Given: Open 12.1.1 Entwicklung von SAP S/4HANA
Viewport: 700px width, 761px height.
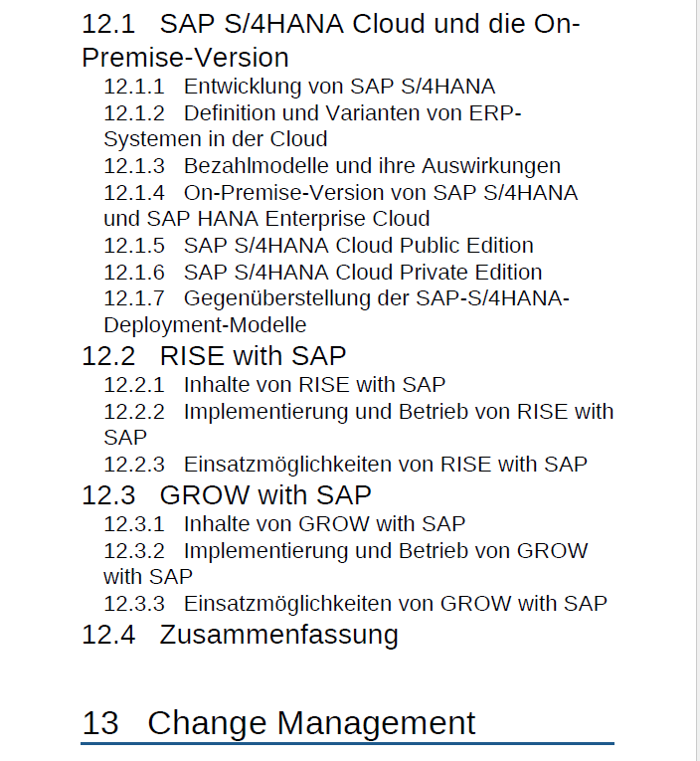Looking at the screenshot, I should [299, 87].
